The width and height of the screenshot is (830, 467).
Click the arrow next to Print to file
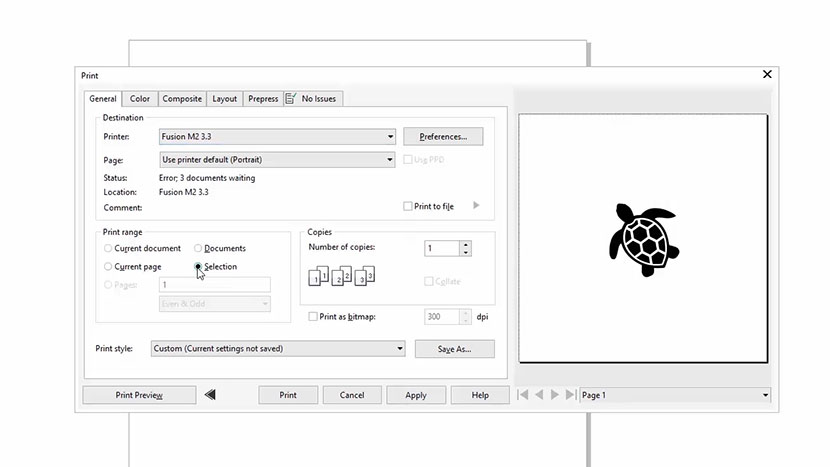(476, 206)
